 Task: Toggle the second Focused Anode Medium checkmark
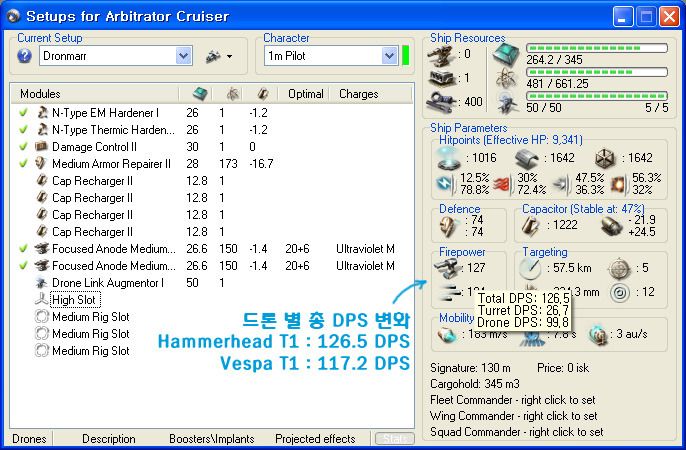click(23, 266)
